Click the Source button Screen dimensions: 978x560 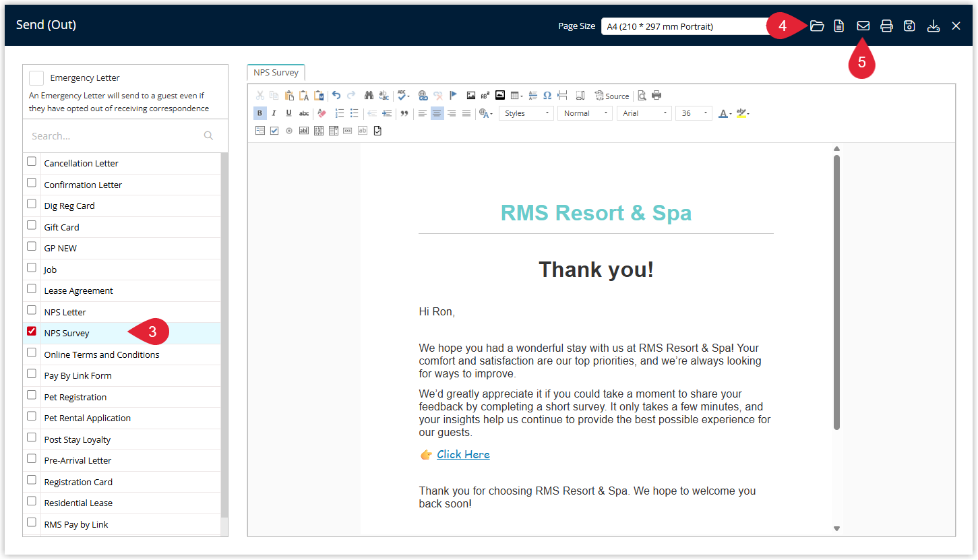[x=612, y=96]
